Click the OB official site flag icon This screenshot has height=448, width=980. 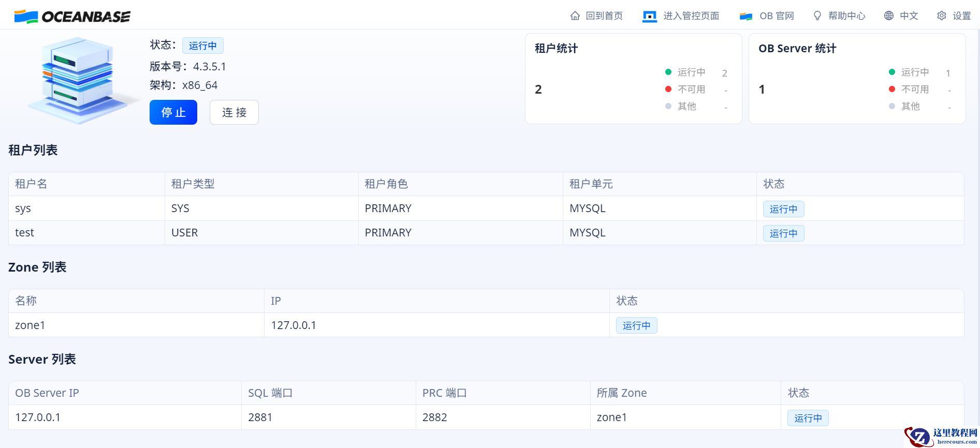(745, 16)
